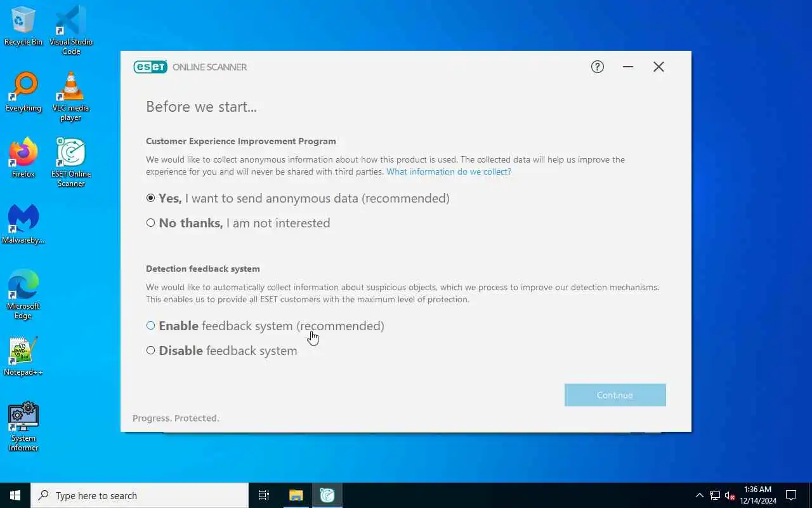Viewport: 812px width, 508px height.
Task: Show hidden system tray icons
Action: click(x=700, y=495)
